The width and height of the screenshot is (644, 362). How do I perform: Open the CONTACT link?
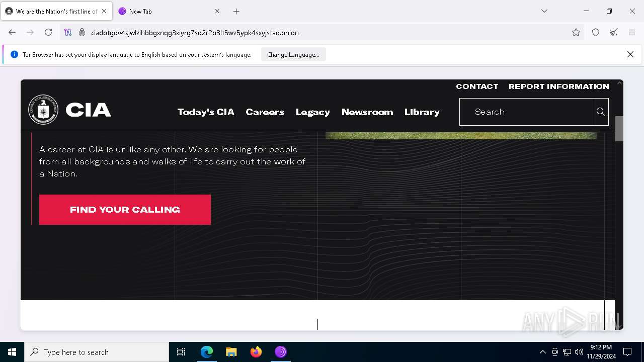pos(477,86)
